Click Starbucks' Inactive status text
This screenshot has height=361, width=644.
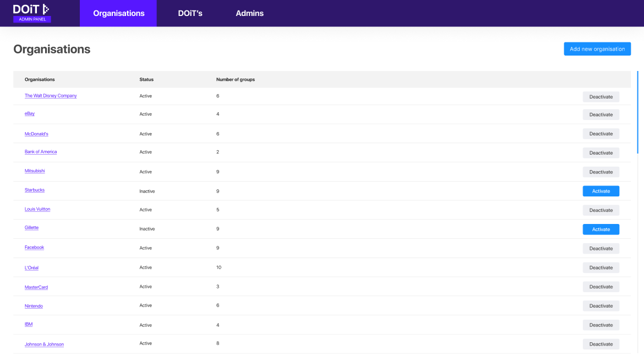pos(147,191)
